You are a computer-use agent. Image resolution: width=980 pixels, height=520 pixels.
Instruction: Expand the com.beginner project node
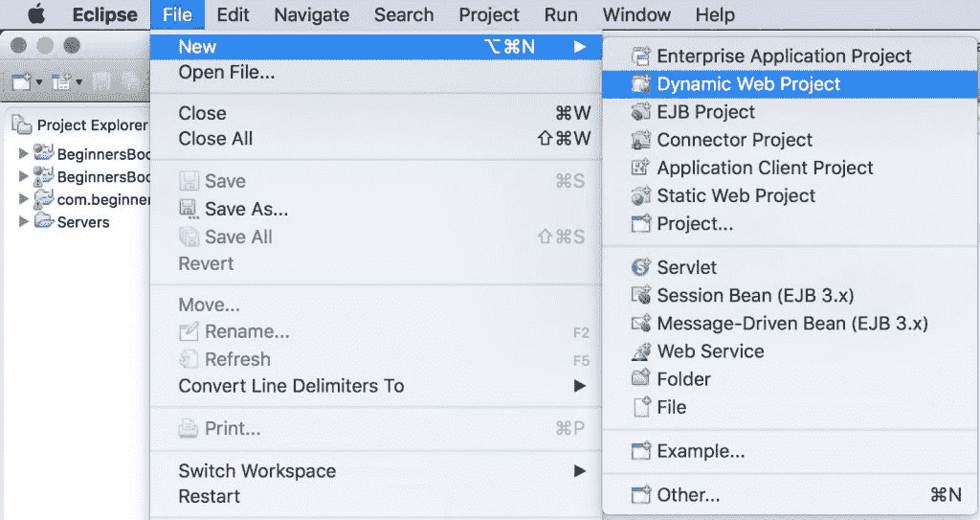tap(23, 199)
